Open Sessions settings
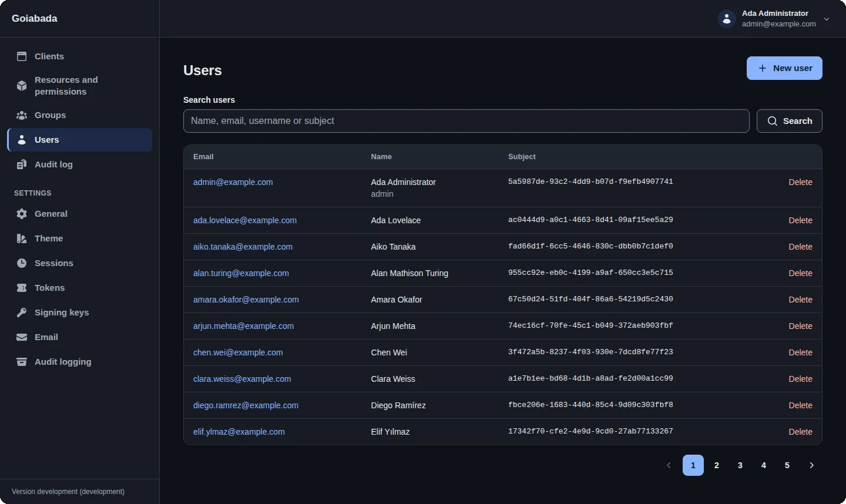This screenshot has width=846, height=504. 80,263
